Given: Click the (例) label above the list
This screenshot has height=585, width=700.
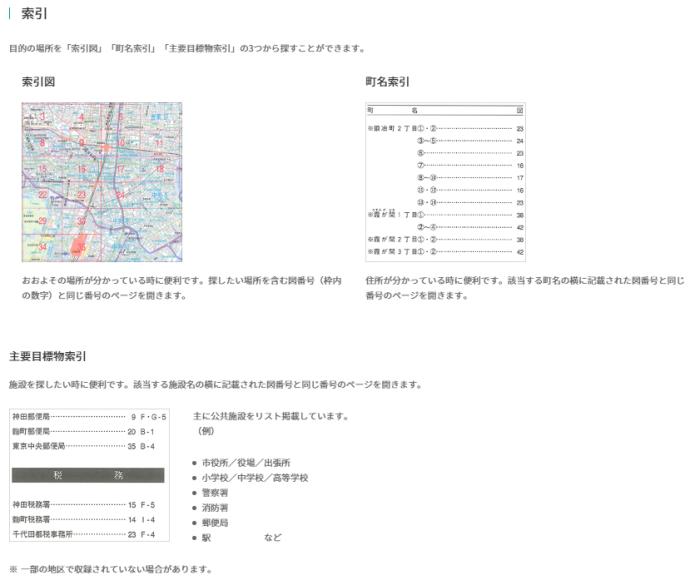Looking at the screenshot, I should coord(205,431).
